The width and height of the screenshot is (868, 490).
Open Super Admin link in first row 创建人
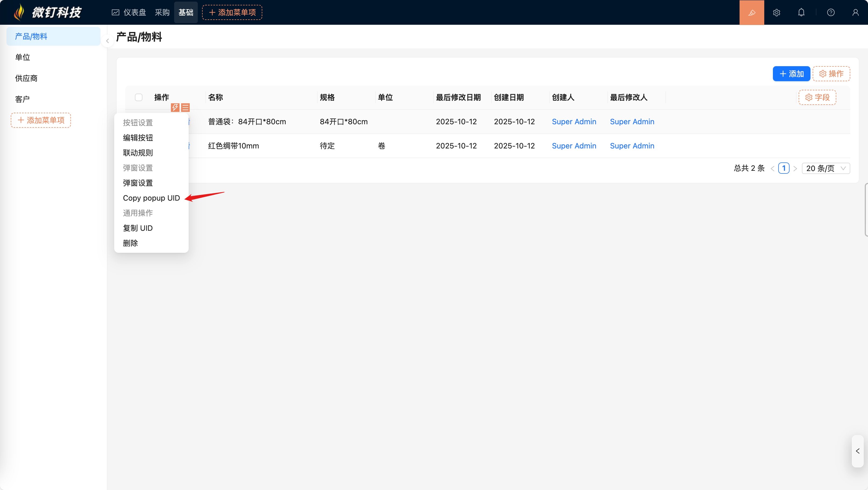[574, 122]
